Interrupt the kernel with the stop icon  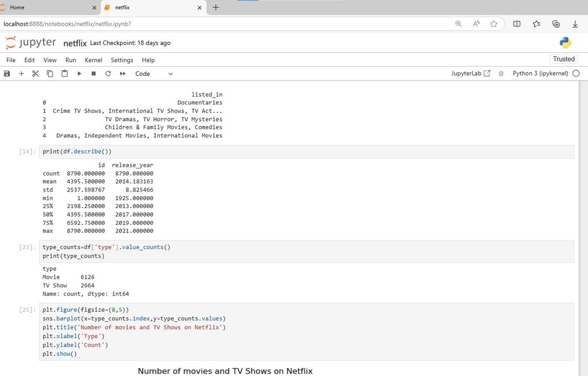[x=94, y=74]
